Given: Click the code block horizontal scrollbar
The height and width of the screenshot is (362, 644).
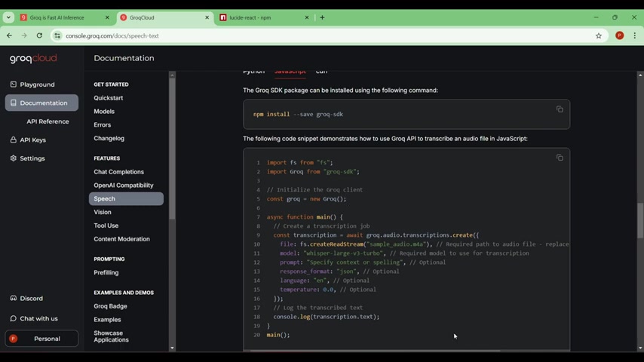Looking at the screenshot, I should [374, 351].
